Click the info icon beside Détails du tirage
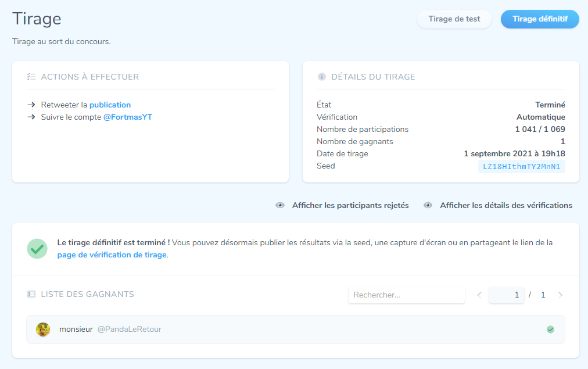The height and width of the screenshot is (369, 588). [x=322, y=77]
